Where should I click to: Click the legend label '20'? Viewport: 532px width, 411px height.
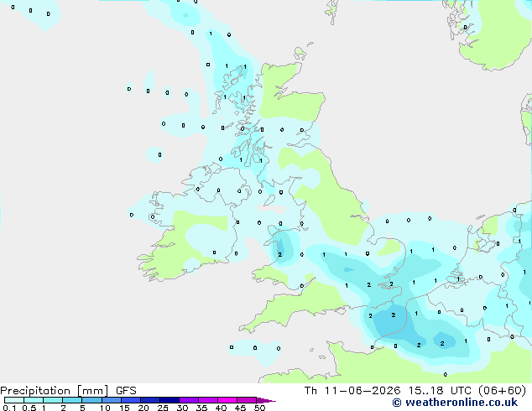point(143,408)
